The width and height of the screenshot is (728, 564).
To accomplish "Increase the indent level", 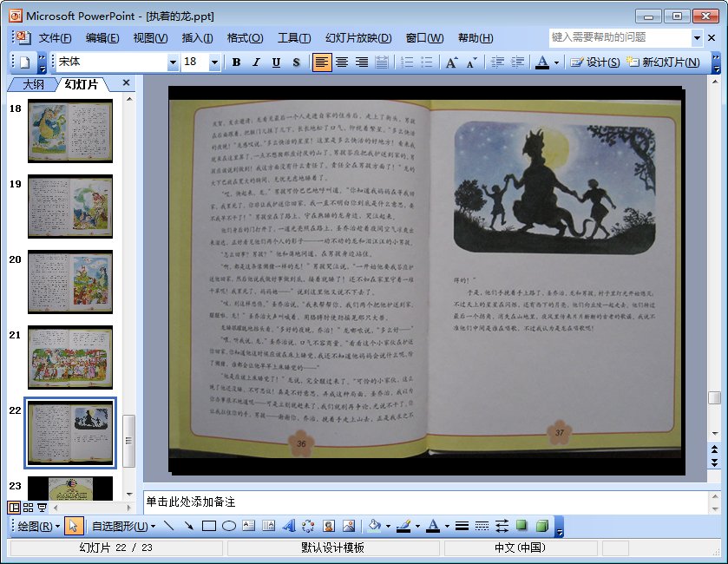I will tap(517, 62).
